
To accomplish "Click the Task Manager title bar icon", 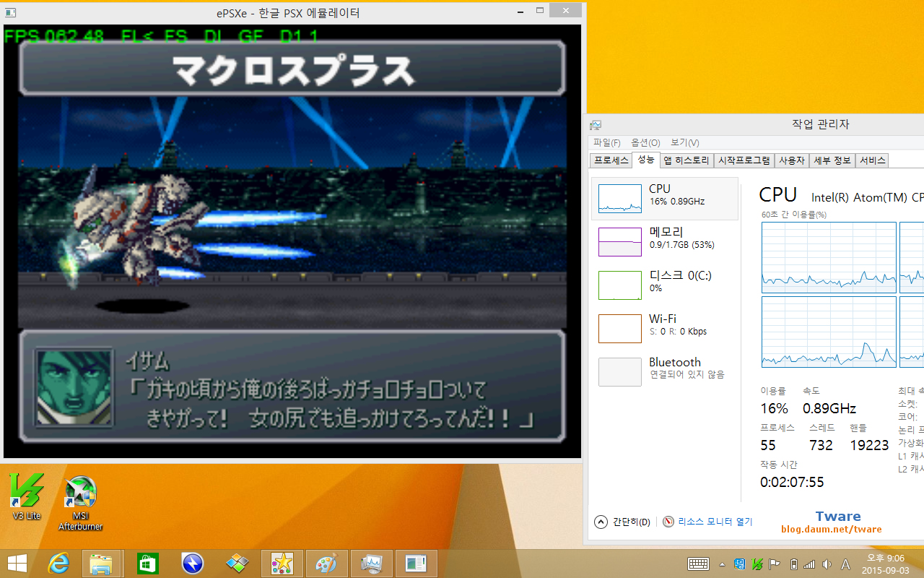I will point(596,125).
